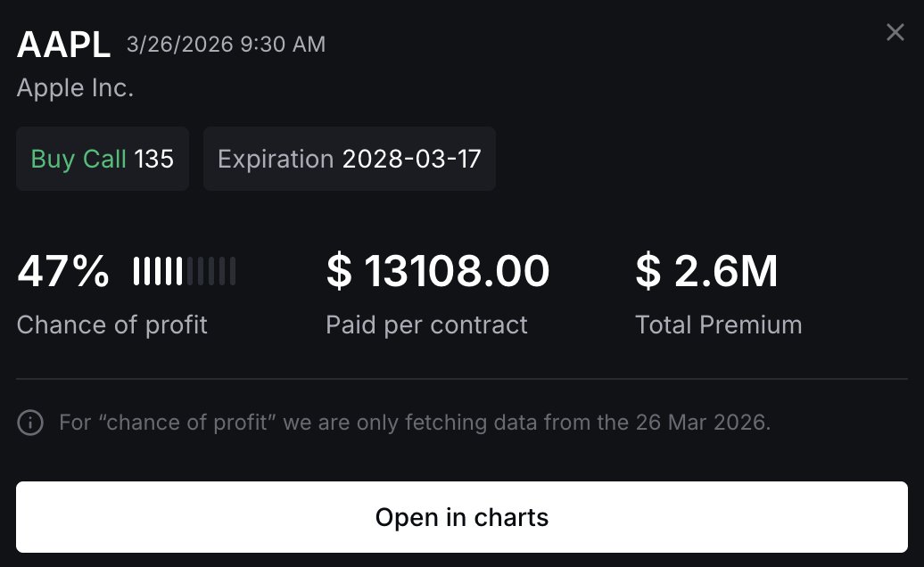
Task: Select the $ 13108.00 paid amount
Action: [x=438, y=271]
